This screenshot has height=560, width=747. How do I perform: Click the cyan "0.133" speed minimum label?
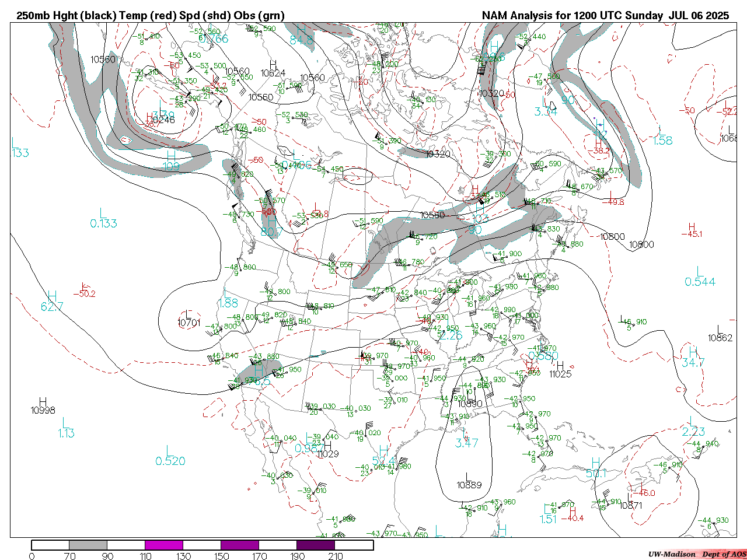pyautogui.click(x=103, y=223)
